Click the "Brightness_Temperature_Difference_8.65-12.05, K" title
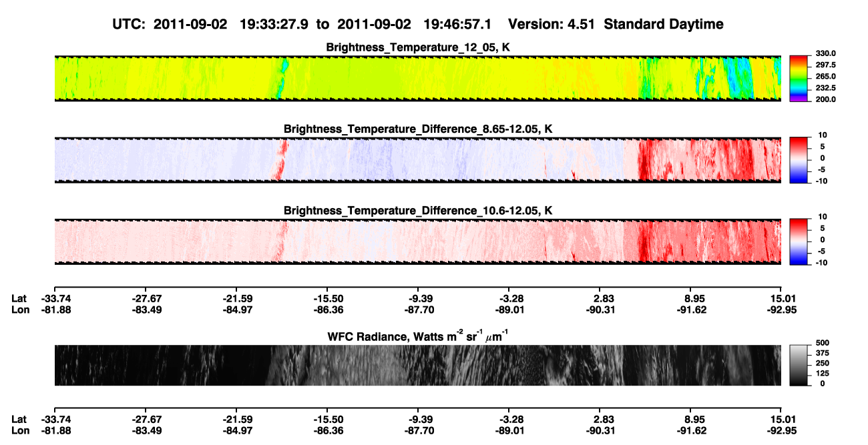This screenshot has height=445, width=868. (x=418, y=129)
